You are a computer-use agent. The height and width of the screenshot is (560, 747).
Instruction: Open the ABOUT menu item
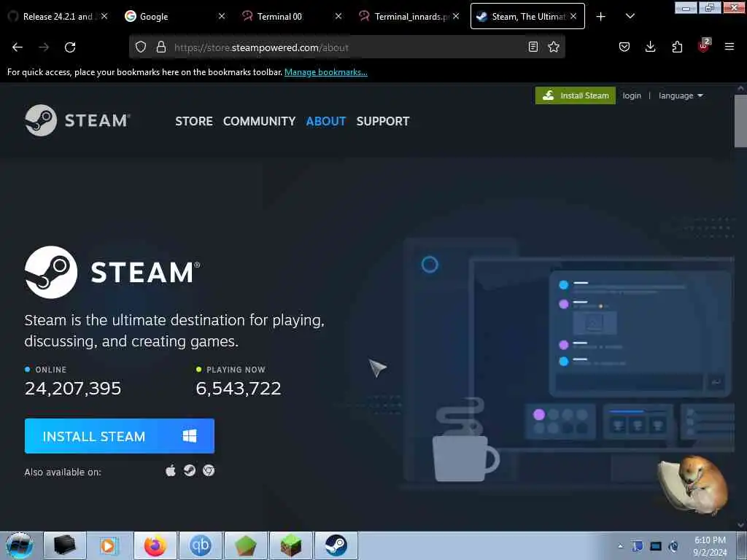tap(326, 121)
